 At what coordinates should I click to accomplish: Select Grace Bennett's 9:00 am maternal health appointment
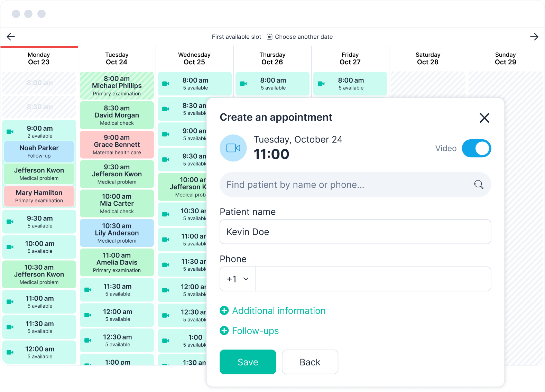click(x=117, y=144)
